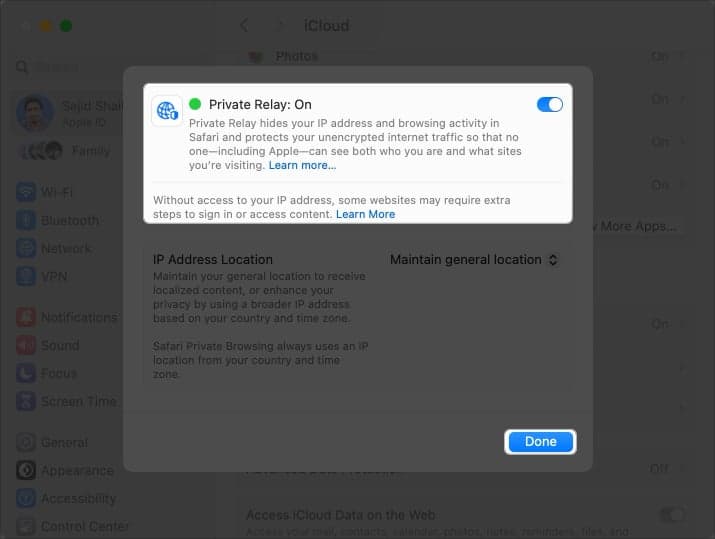Open the Sound sidebar icon
The image size is (715, 539).
(26, 345)
